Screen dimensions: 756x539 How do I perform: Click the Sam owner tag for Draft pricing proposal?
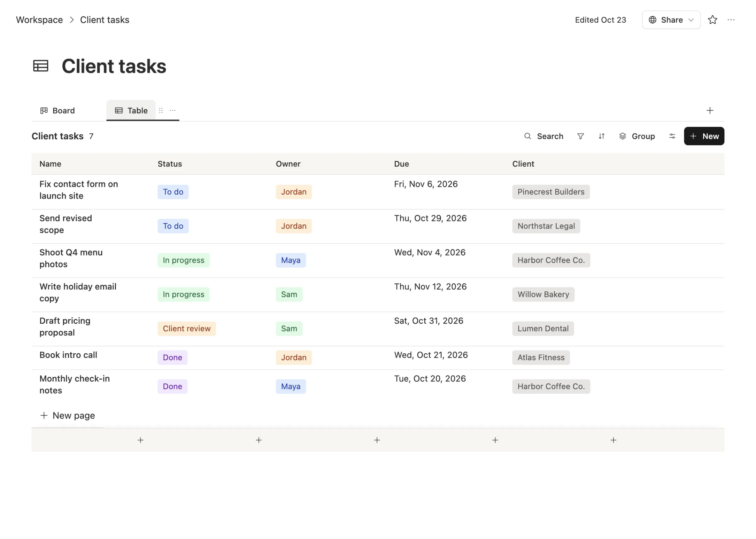[289, 329]
